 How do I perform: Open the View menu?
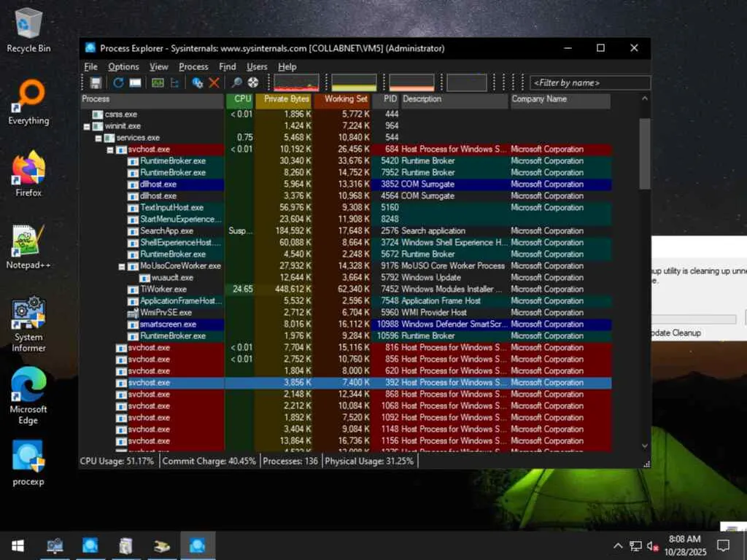pyautogui.click(x=158, y=66)
